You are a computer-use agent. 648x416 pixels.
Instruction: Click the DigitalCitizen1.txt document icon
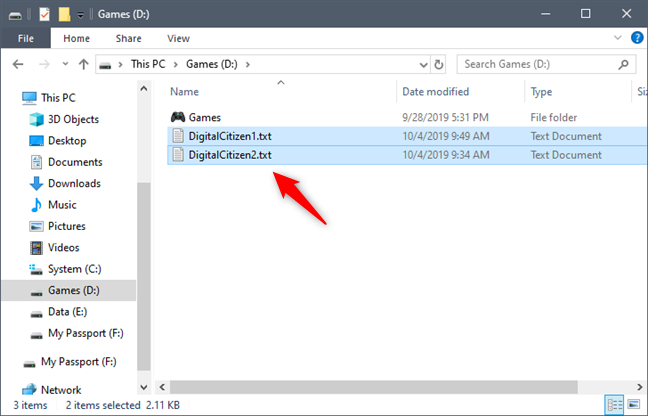[x=178, y=136]
